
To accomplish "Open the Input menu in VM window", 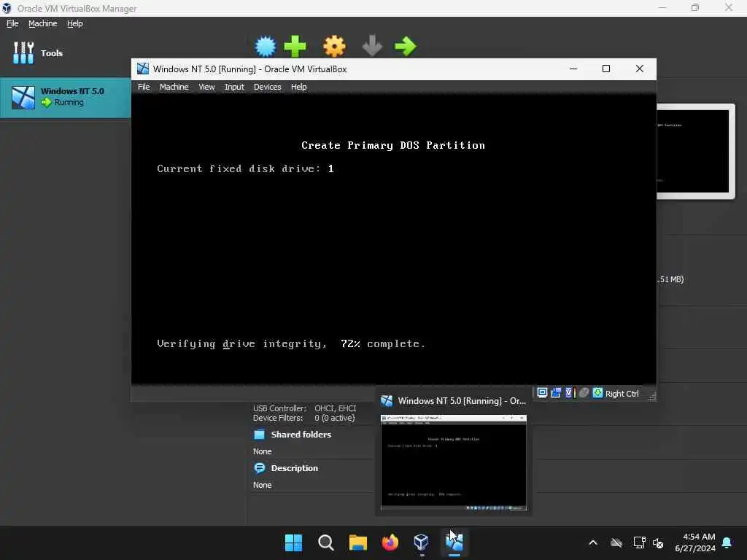I will click(x=234, y=87).
